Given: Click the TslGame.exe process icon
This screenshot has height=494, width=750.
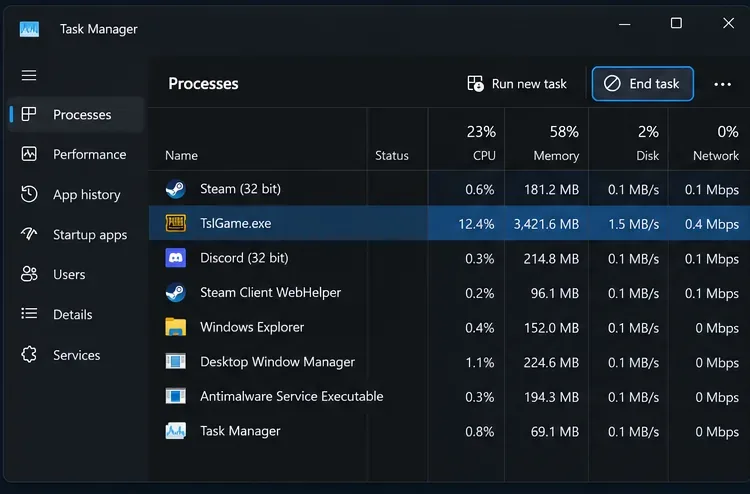Looking at the screenshot, I should [176, 223].
